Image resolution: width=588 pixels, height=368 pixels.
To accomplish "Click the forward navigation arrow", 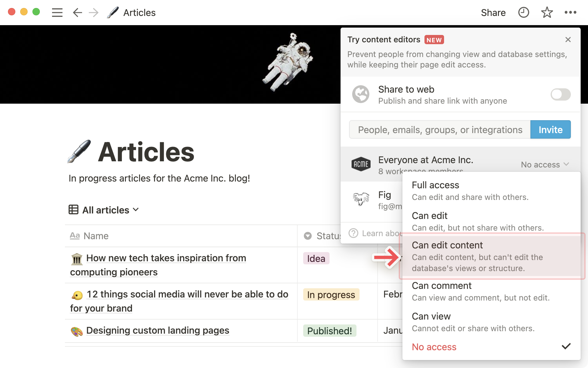I will pos(93,13).
